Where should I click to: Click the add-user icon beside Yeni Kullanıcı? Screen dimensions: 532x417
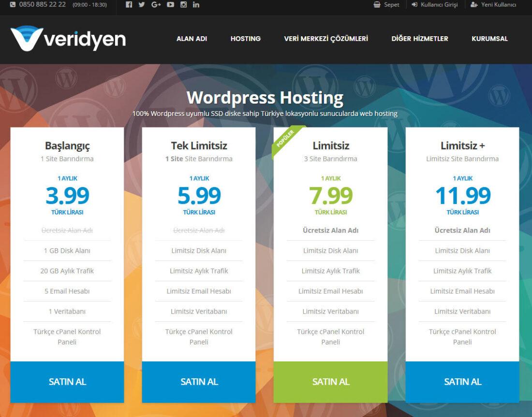pyautogui.click(x=474, y=5)
